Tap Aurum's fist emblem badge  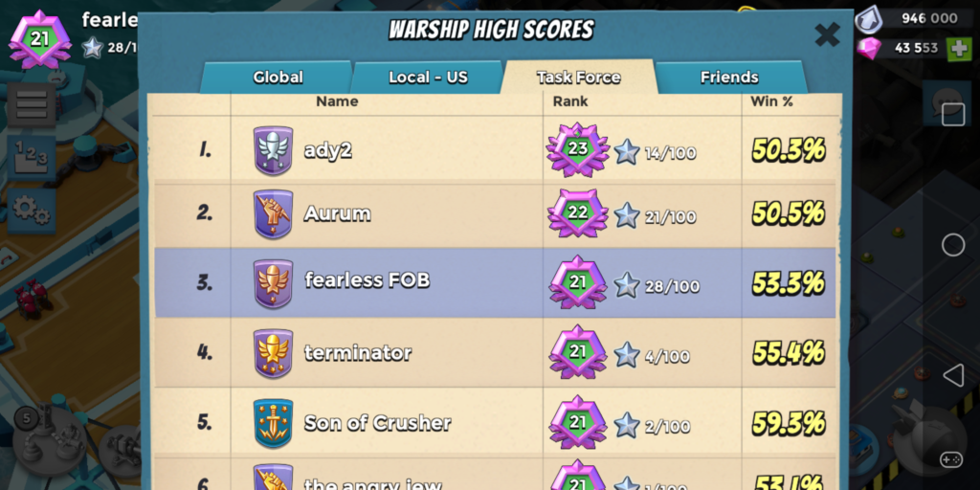273,213
